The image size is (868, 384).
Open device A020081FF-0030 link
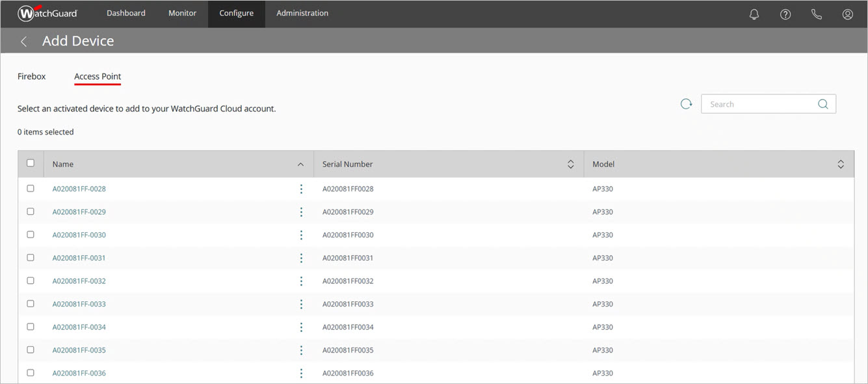click(79, 234)
